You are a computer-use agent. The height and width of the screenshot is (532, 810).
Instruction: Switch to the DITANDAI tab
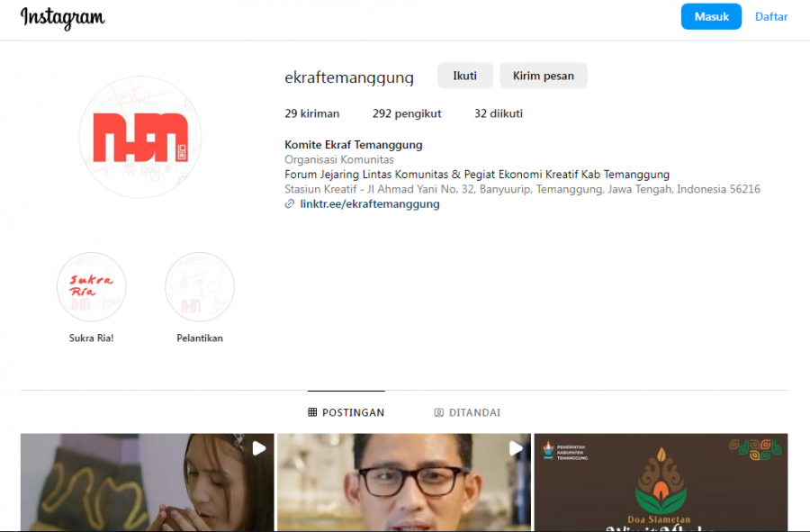pos(467,412)
